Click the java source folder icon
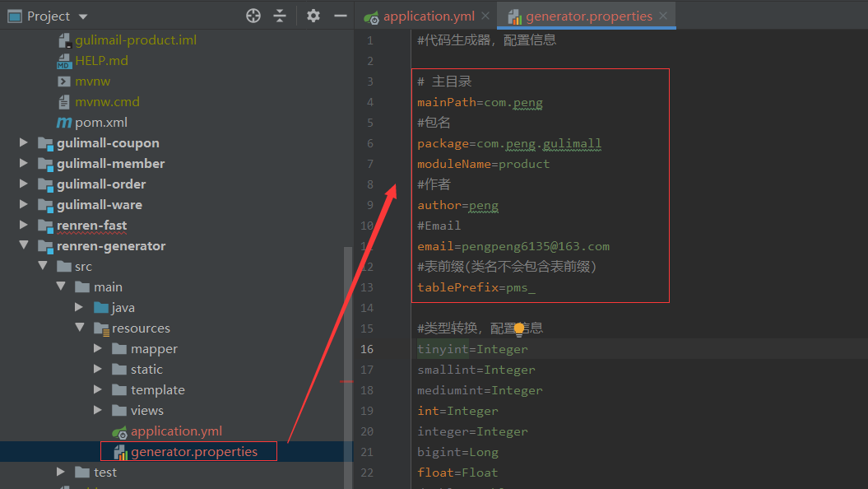This screenshot has width=868, height=489. tap(100, 307)
